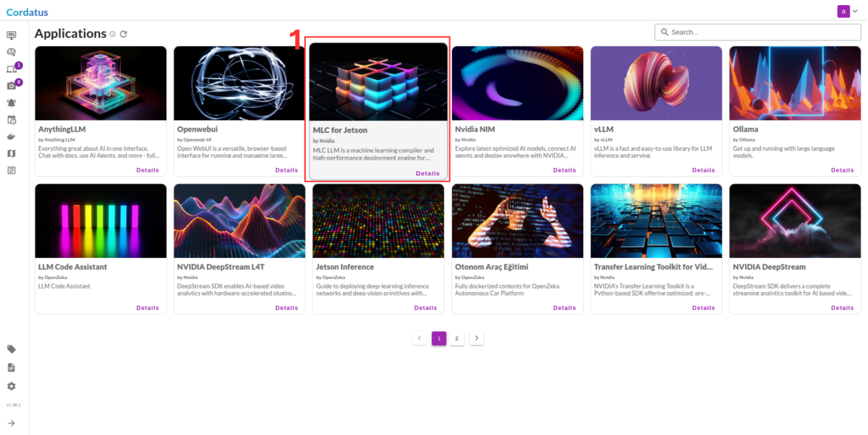This screenshot has width=868, height=435.
Task: Open the brain AI icon in sidebar
Action: pos(12,52)
